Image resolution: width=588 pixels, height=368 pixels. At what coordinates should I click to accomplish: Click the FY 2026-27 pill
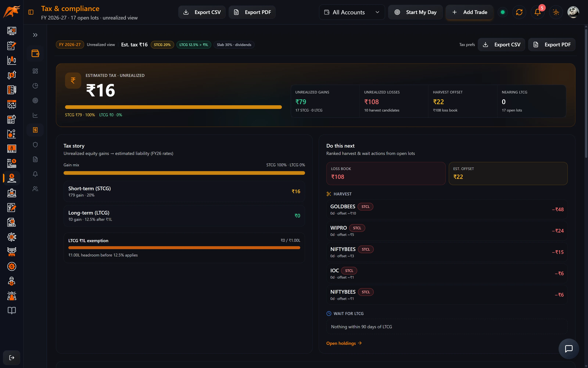pos(70,45)
